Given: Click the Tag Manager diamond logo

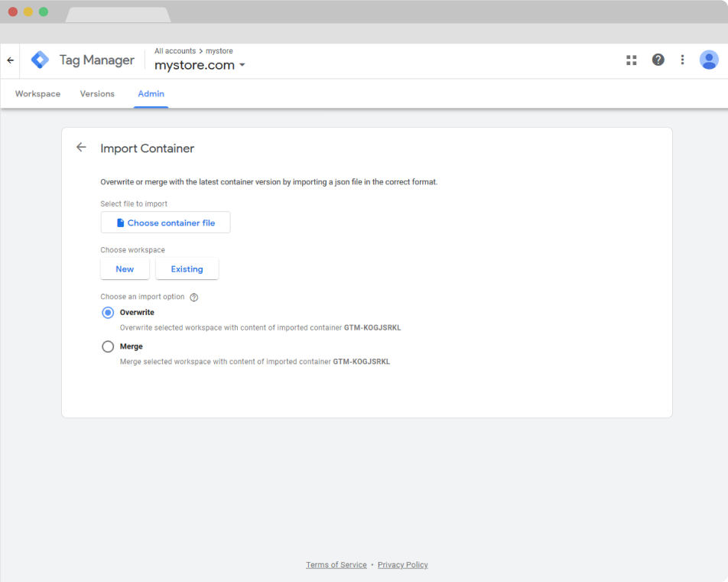Looking at the screenshot, I should coord(40,60).
